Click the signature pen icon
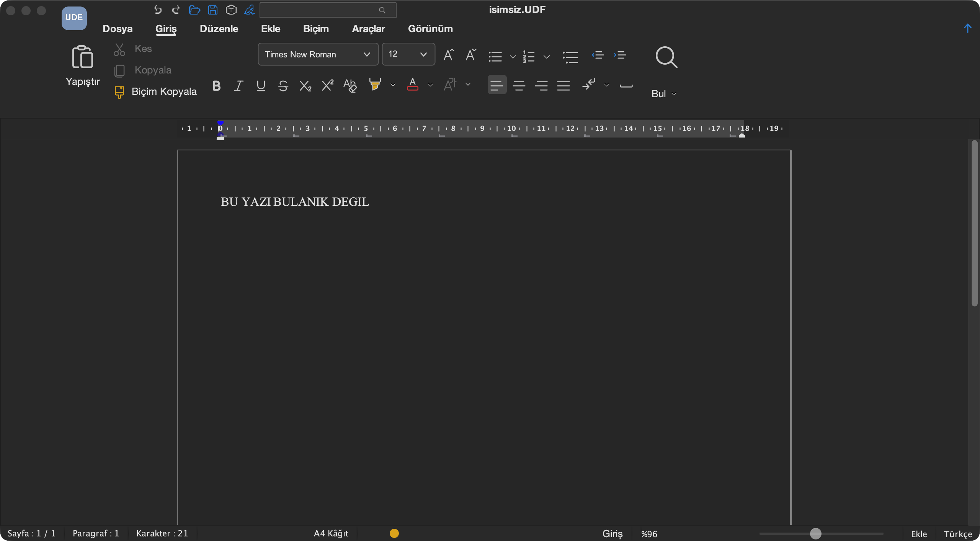This screenshot has width=980, height=541. (250, 10)
